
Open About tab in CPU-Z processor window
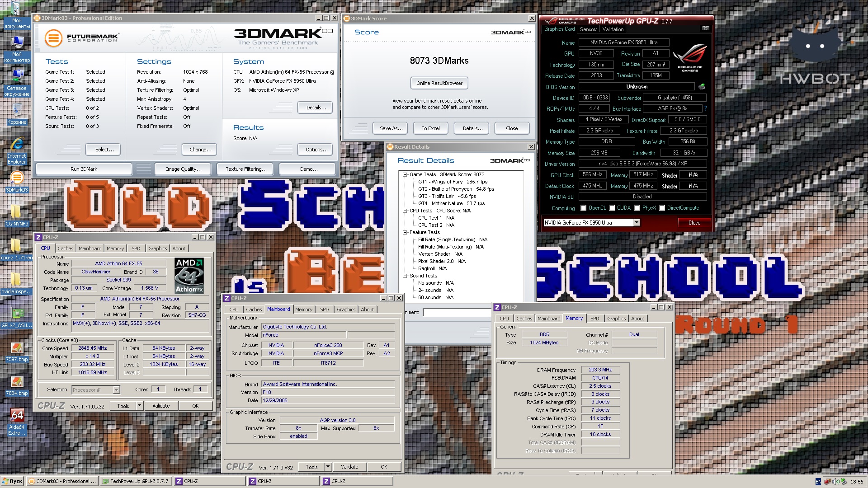click(179, 249)
